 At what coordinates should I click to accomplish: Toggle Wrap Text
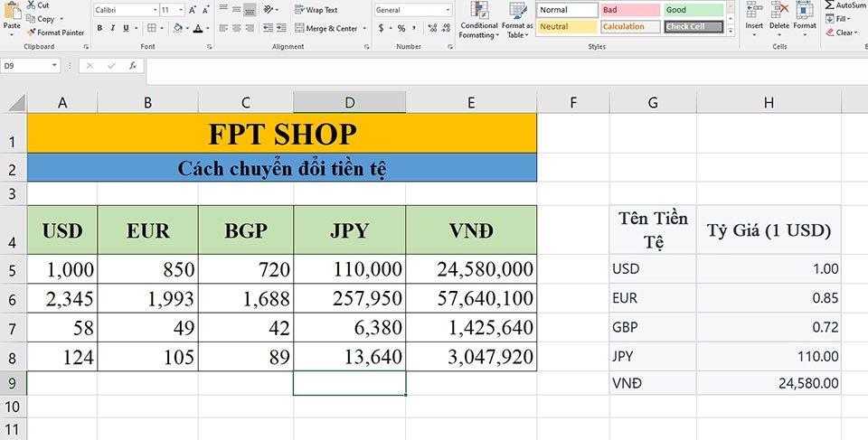[x=316, y=9]
